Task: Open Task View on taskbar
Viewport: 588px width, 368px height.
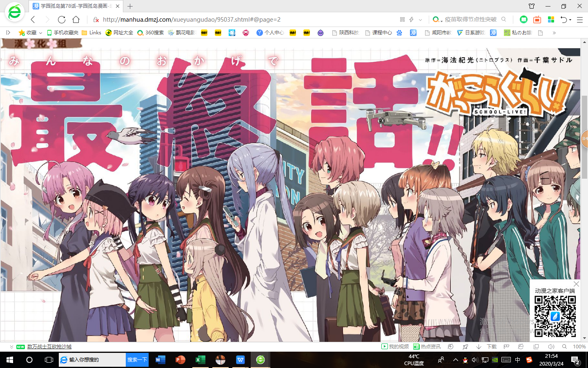Action: click(x=49, y=360)
